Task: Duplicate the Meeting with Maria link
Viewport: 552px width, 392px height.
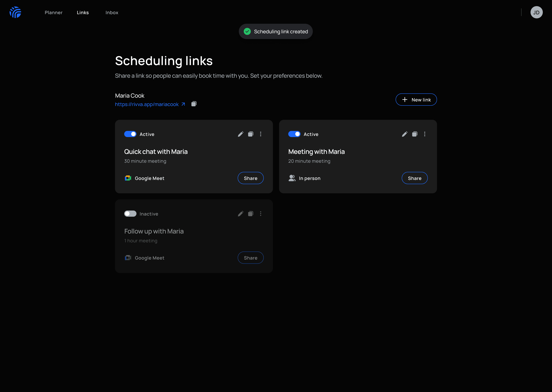Action: pyautogui.click(x=415, y=134)
